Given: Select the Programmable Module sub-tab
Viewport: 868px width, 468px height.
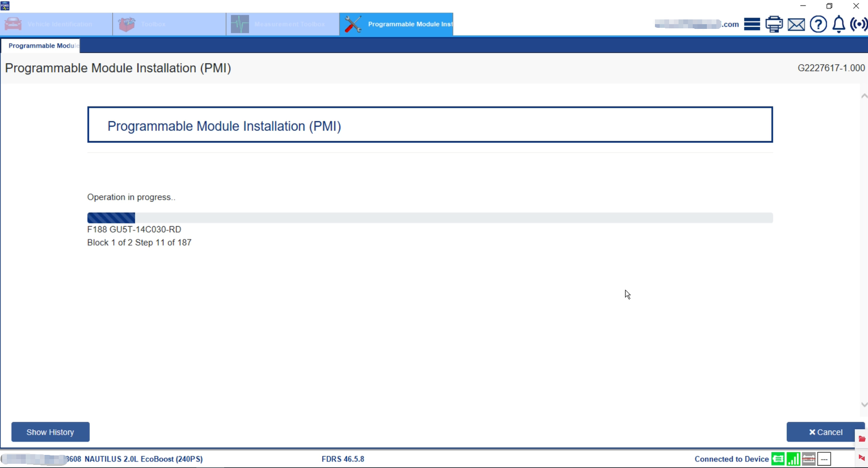Looking at the screenshot, I should pos(41,46).
